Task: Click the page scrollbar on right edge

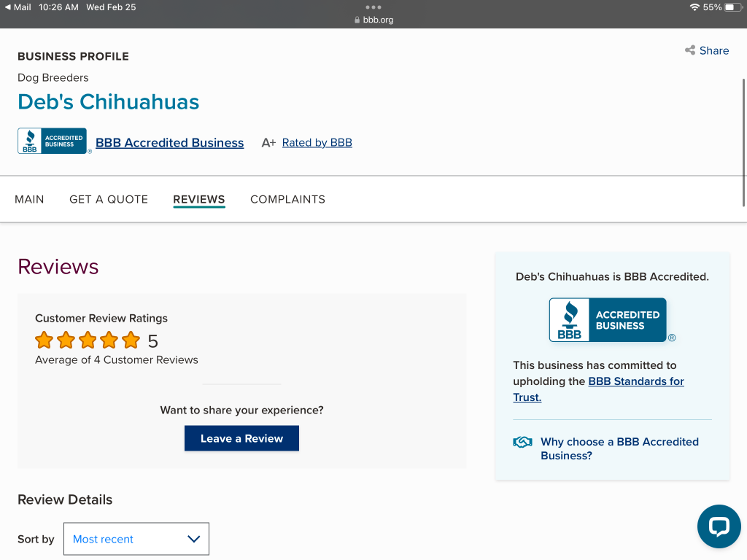Action: click(x=743, y=117)
